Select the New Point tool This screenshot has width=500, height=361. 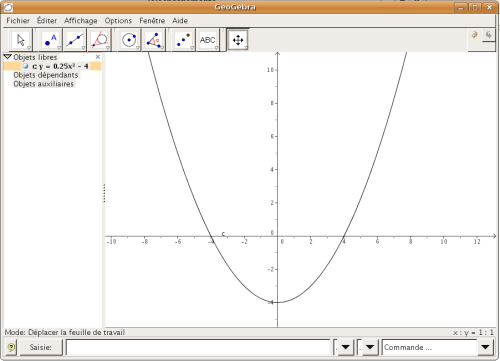pyautogui.click(x=51, y=40)
